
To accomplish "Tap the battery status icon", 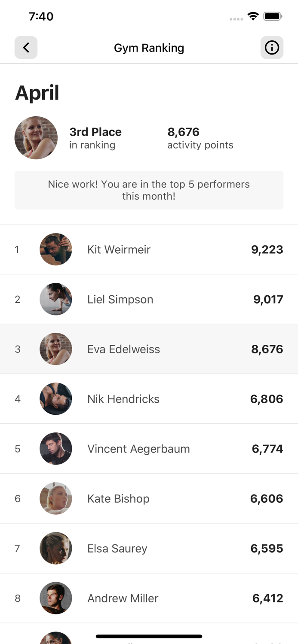I will (272, 16).
